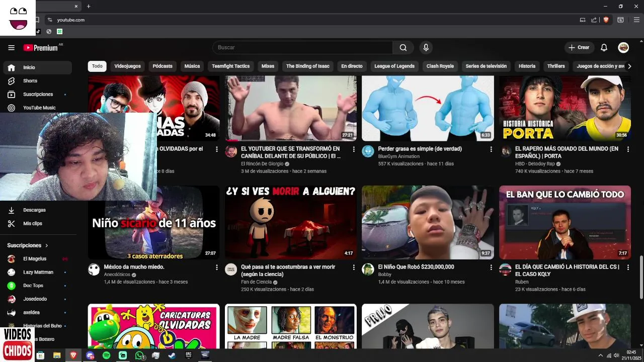Click inside the Buscar search field
644x362 pixels.
[302, 47]
